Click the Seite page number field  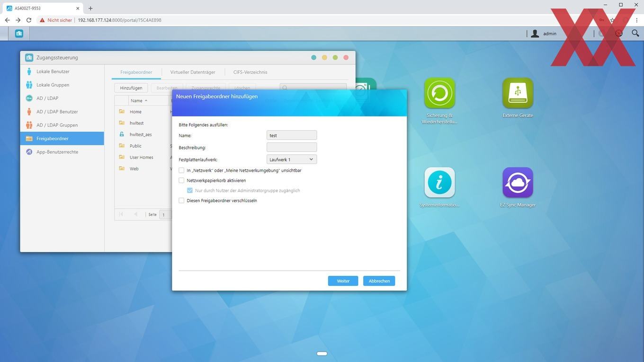(x=165, y=215)
